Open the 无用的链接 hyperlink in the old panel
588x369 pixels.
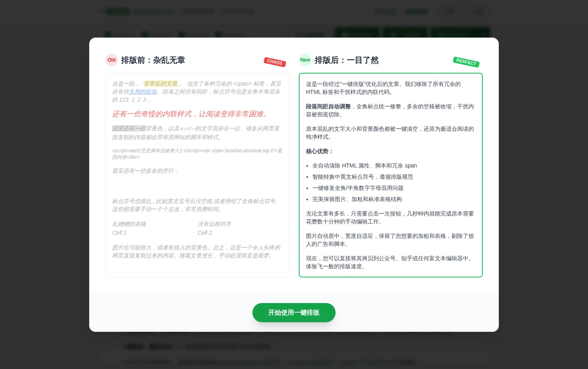point(143,92)
